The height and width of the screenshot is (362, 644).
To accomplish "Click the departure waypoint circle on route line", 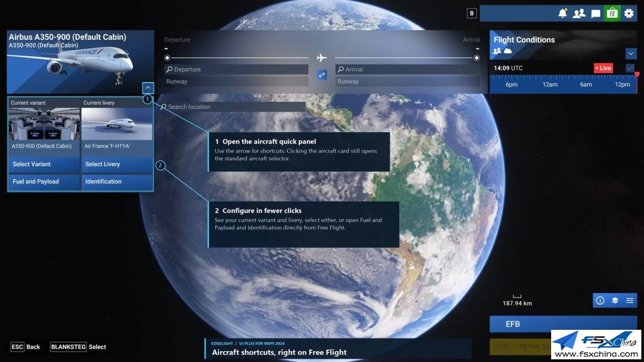I will [x=167, y=57].
